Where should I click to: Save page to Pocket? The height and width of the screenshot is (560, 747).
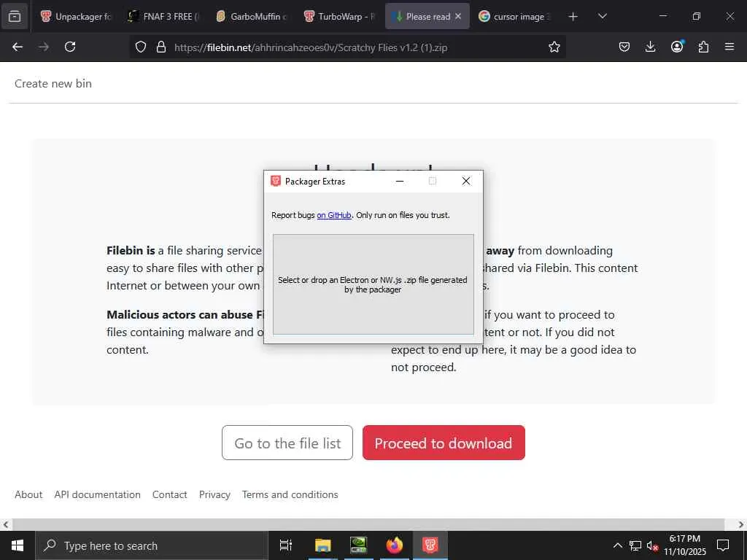[624, 47]
